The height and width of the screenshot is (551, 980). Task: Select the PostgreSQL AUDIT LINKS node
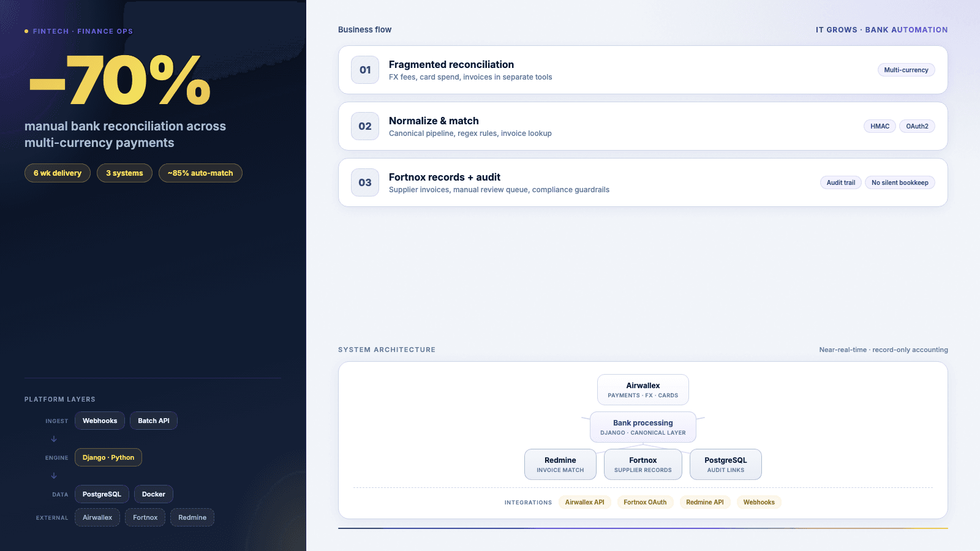tap(726, 465)
